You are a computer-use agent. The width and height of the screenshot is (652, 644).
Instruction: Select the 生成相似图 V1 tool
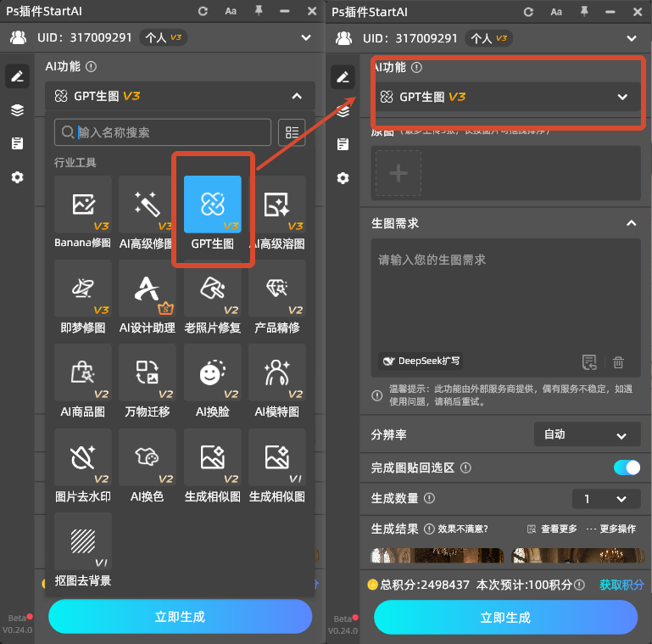pos(277,457)
